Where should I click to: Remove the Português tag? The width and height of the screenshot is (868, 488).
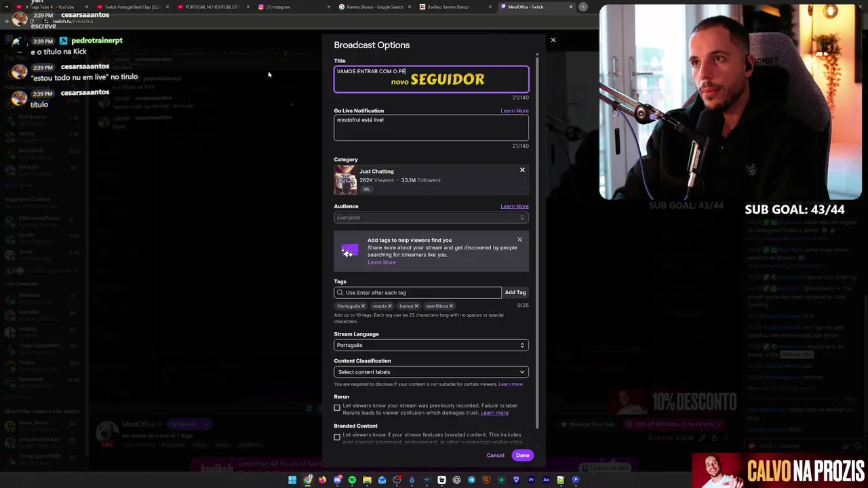(363, 306)
